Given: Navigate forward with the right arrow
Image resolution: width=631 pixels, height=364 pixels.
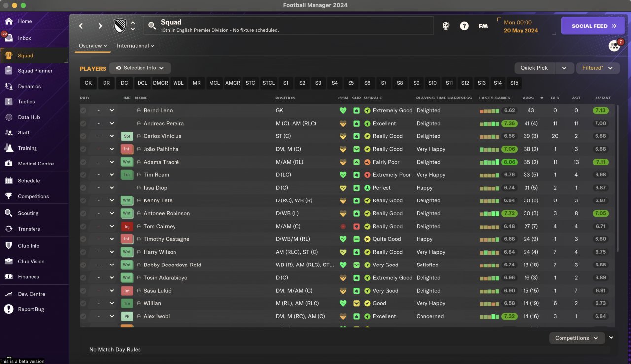Looking at the screenshot, I should [100, 26].
